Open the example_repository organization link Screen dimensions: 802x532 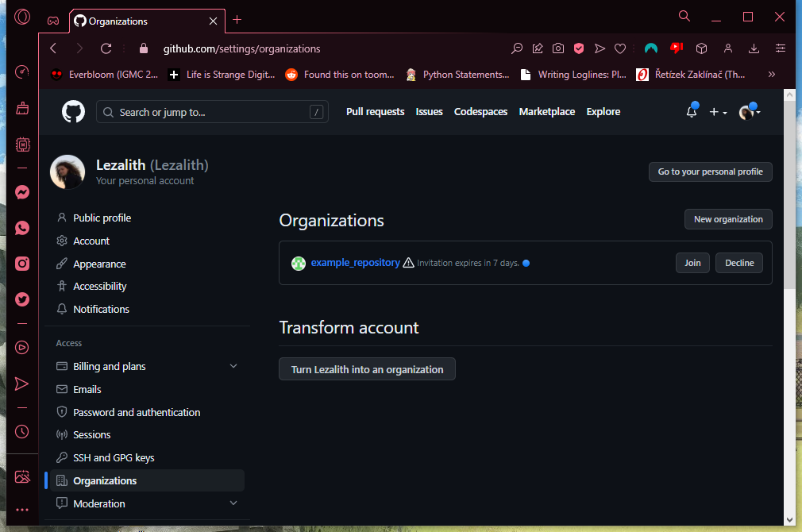[x=356, y=262]
